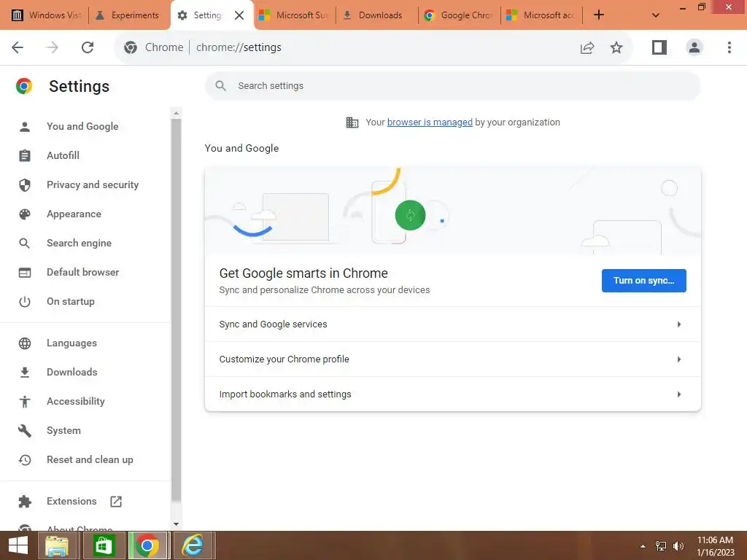
Task: Open the Windows Start button
Action: coord(18,545)
